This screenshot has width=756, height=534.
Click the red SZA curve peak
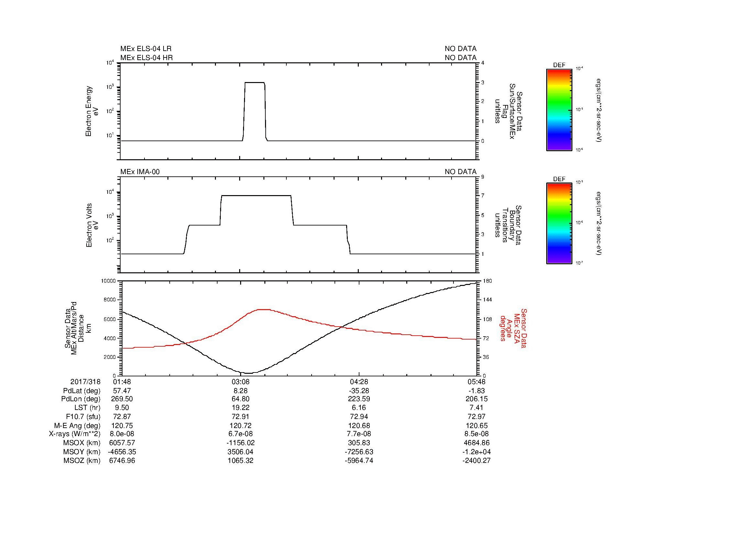click(264, 309)
